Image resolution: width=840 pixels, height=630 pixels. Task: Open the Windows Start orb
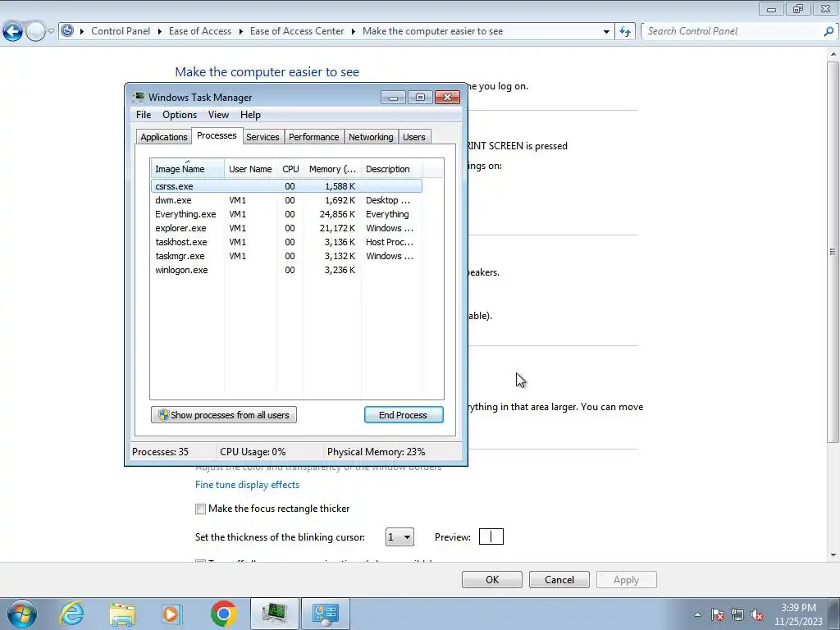click(x=22, y=614)
